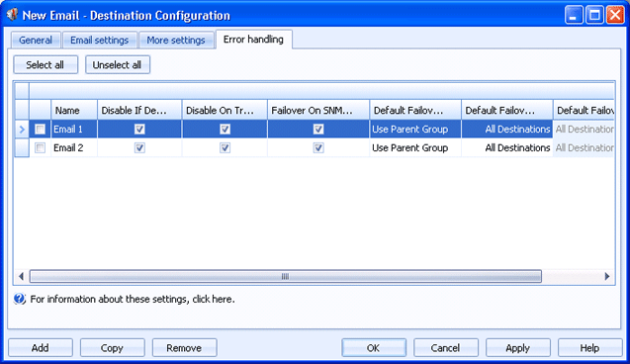Select the Email 1 name cell
Viewport: 630px width, 364px height.
[74, 129]
